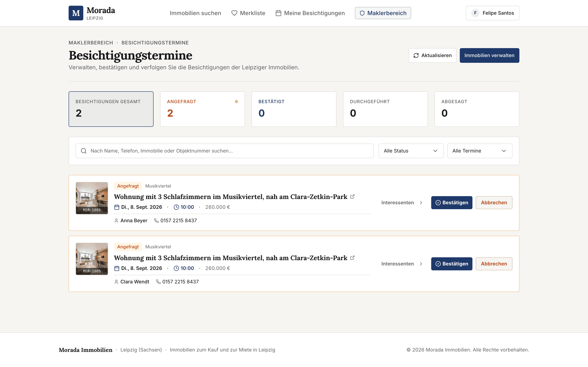
Task: Click the MOR-1005 thumbnail in the first card
Action: (92, 198)
